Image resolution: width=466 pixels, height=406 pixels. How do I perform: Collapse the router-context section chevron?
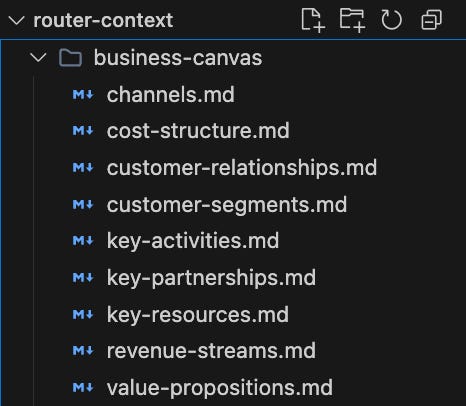coord(16,21)
